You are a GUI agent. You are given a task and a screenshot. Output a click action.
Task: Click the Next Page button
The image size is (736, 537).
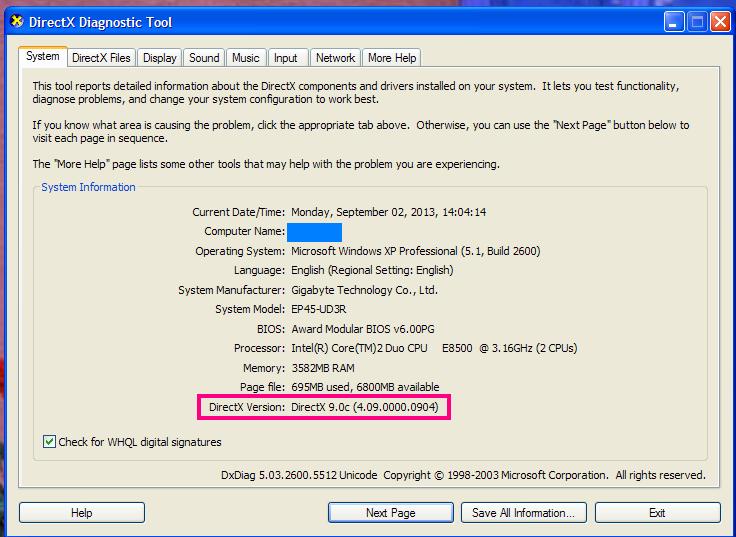[x=391, y=513]
